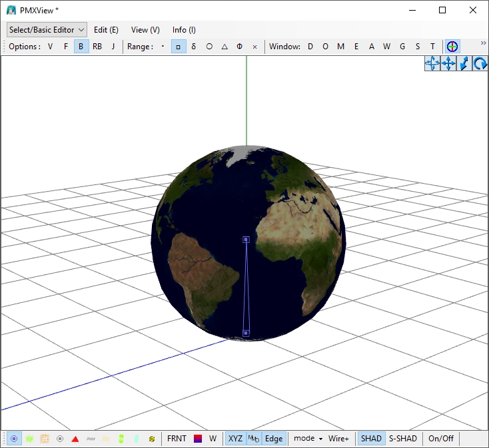
Task: Click the FRNT front face button
Action: [177, 439]
